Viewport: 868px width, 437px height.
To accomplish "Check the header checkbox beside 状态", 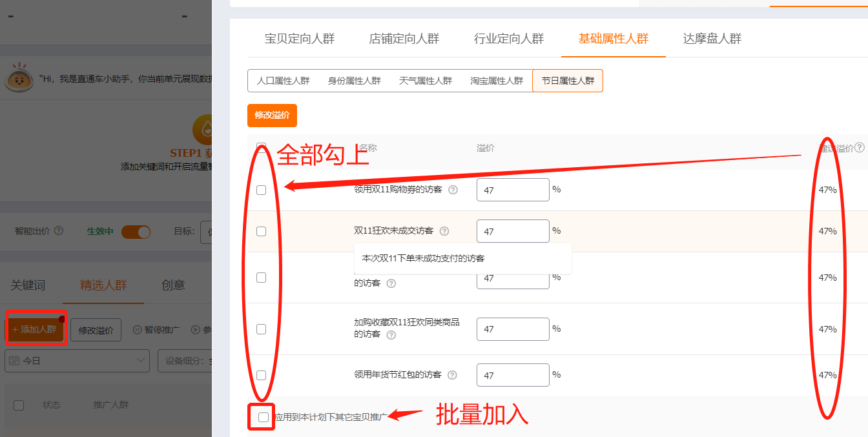I will (x=19, y=405).
